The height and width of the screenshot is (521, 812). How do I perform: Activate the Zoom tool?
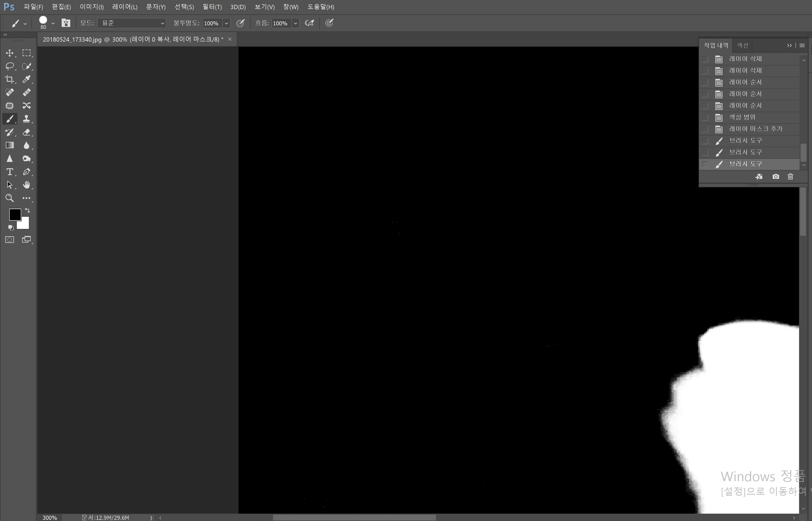pyautogui.click(x=10, y=198)
